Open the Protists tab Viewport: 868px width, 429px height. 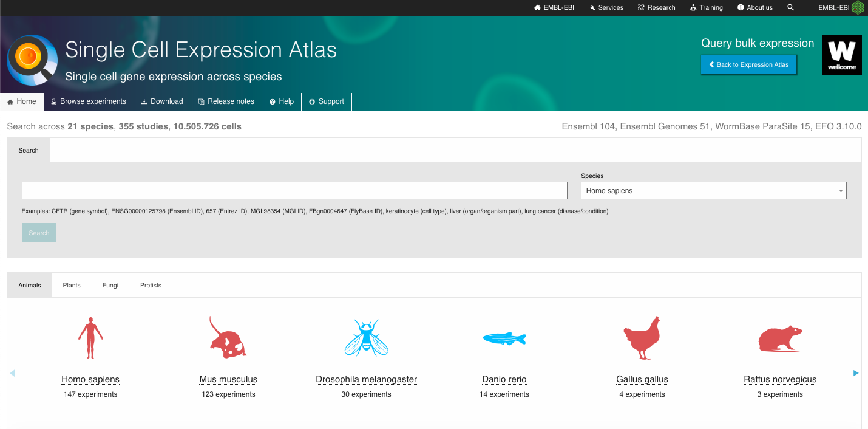coord(151,285)
